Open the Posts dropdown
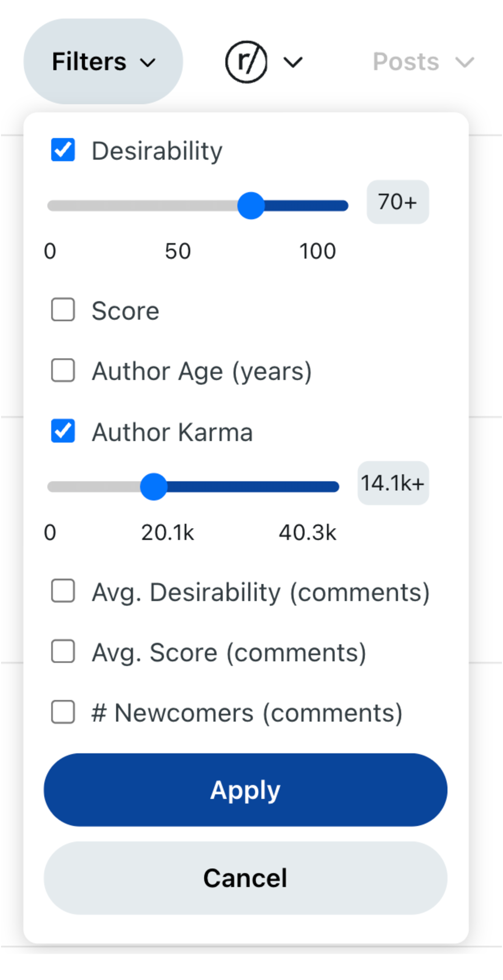The height and width of the screenshot is (980, 503). tap(423, 62)
